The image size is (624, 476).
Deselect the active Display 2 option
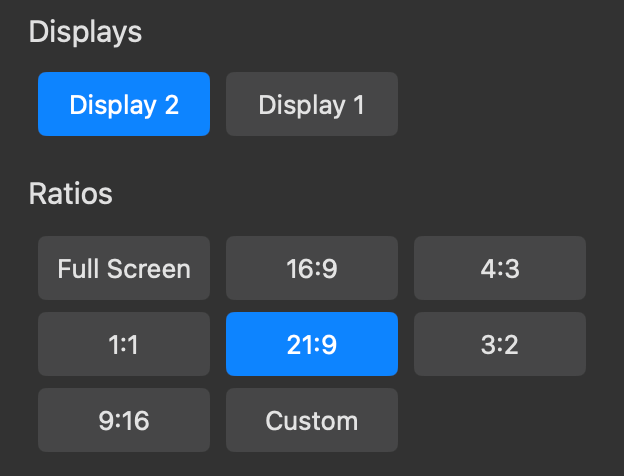point(124,104)
